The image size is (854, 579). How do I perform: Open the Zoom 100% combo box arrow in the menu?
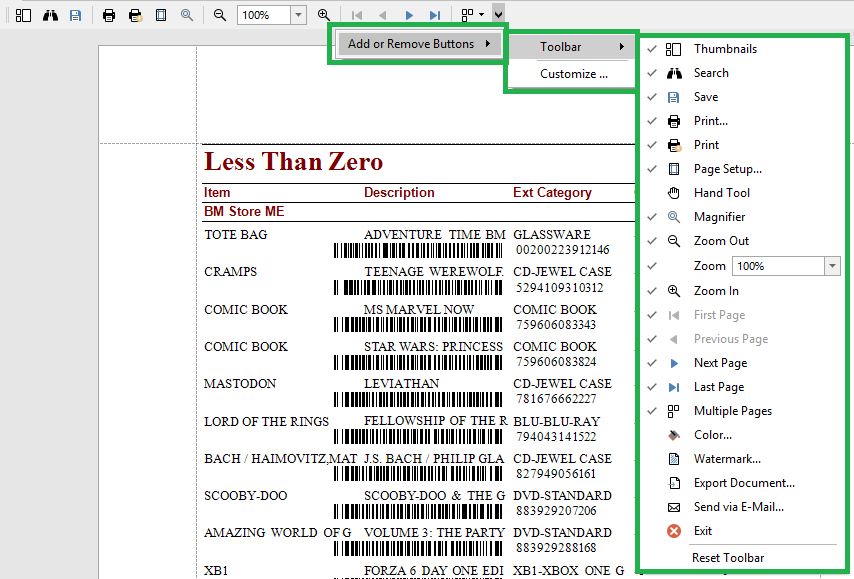pyautogui.click(x=832, y=266)
